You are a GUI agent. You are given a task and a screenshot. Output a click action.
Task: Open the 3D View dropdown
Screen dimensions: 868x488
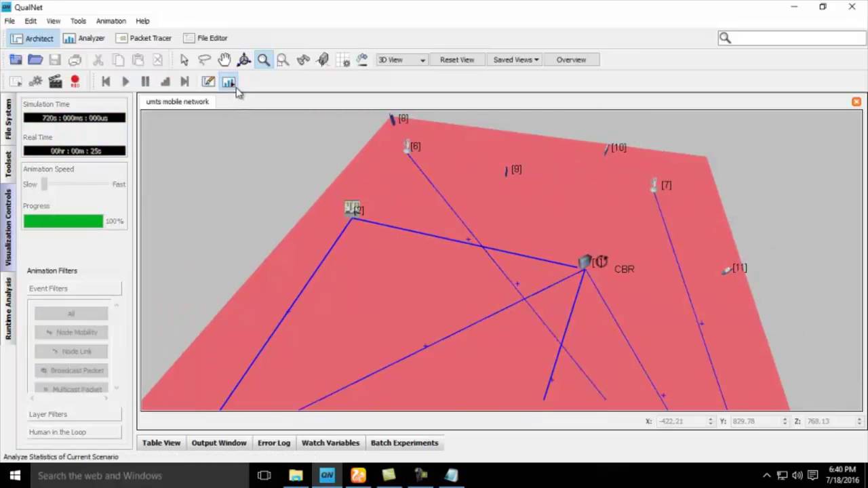(401, 60)
